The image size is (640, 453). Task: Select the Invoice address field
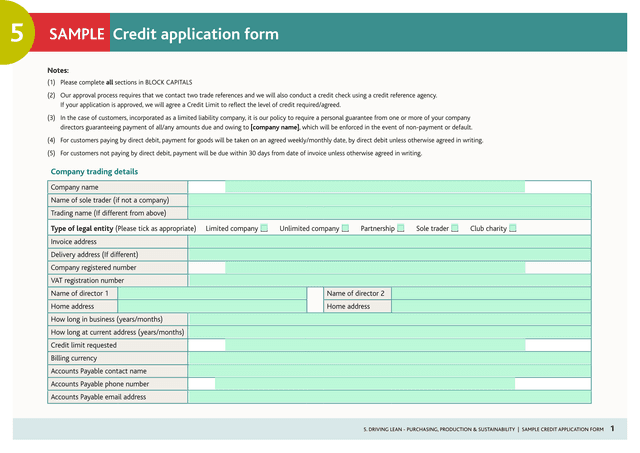coord(389,242)
